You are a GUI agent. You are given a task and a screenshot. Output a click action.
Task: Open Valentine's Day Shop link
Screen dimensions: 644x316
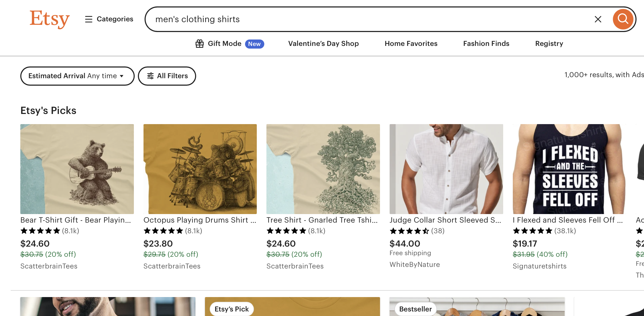(323, 44)
